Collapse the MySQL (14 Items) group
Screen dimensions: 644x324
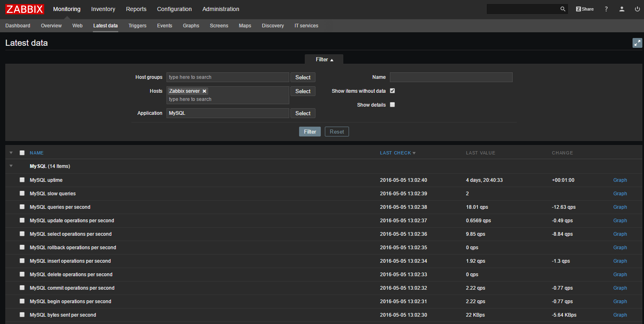(11, 166)
